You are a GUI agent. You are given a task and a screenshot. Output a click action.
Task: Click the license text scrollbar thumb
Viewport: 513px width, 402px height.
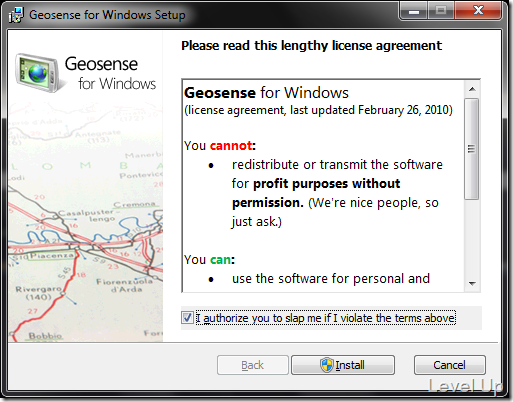click(x=472, y=149)
